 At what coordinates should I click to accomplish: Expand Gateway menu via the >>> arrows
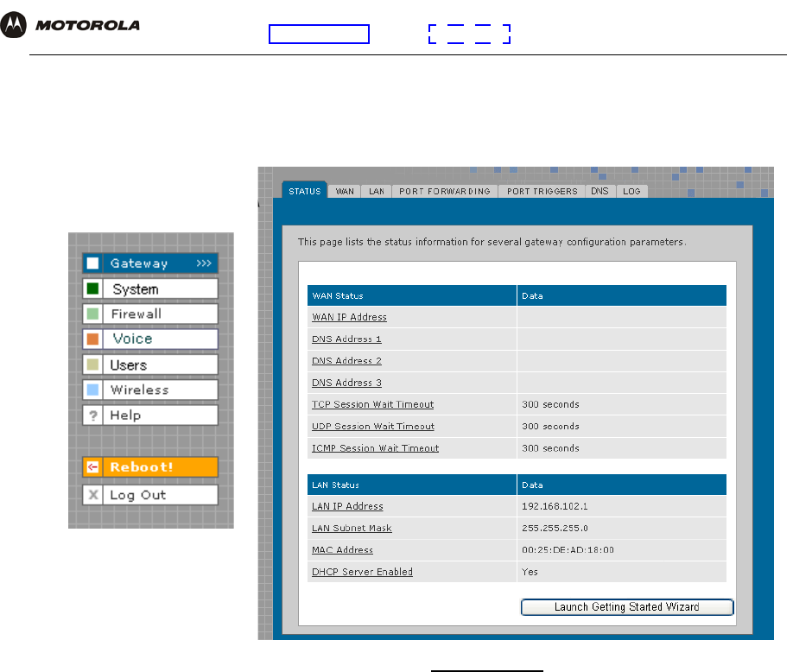[204, 263]
